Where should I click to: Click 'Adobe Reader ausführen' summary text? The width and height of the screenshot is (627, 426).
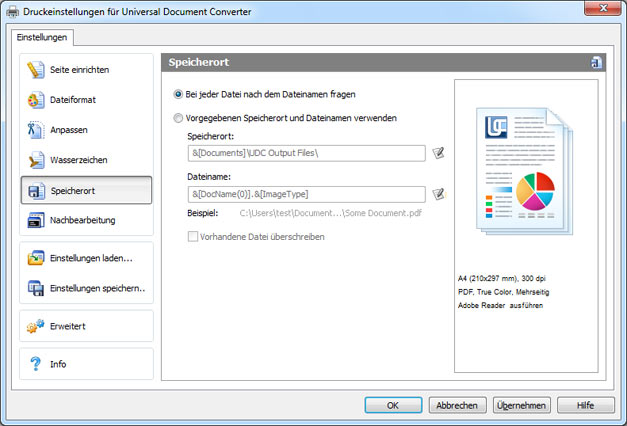click(x=500, y=306)
